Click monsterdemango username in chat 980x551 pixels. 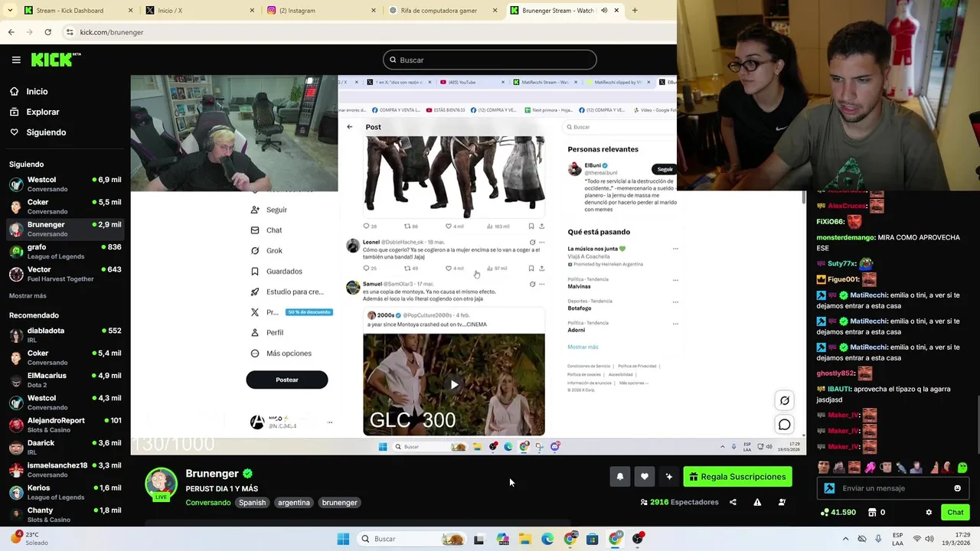[846, 237]
